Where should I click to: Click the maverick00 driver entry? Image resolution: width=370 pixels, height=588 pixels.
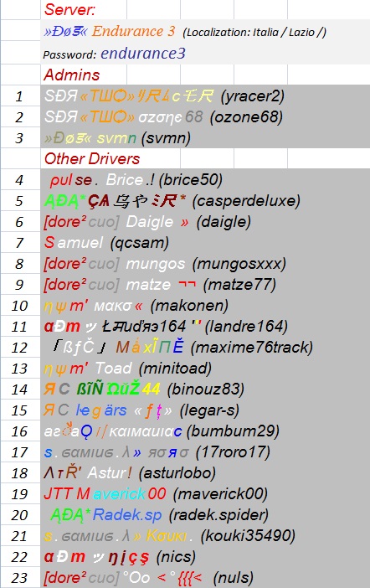[205, 494]
